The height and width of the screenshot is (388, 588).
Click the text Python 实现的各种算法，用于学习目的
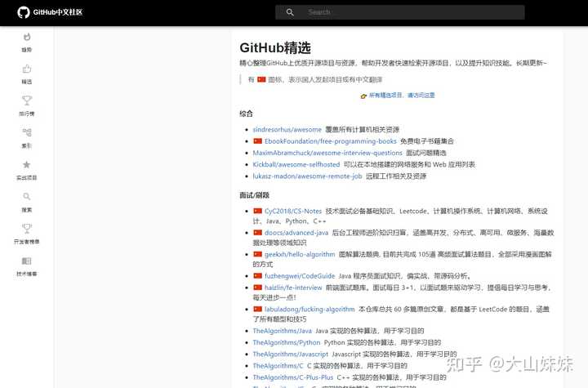(382, 342)
